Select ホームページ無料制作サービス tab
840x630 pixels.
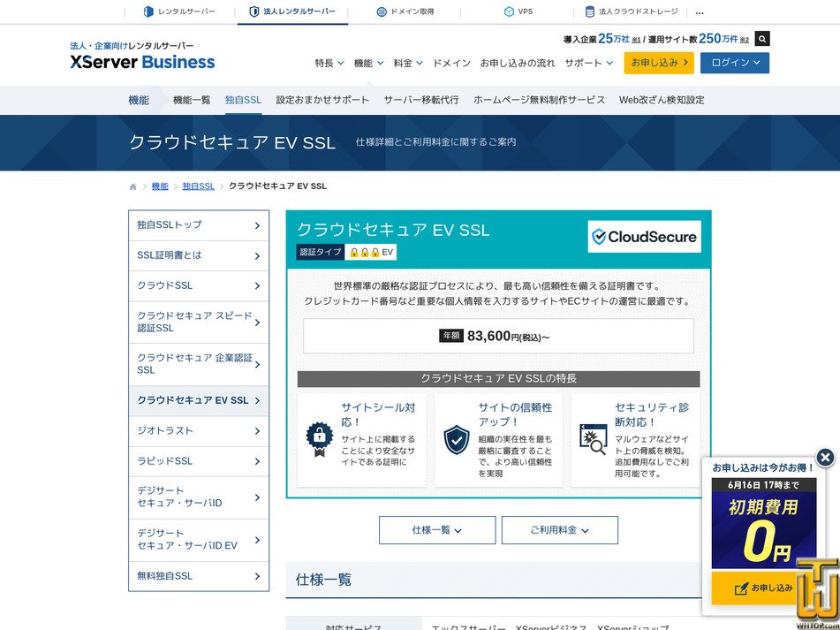[539, 100]
